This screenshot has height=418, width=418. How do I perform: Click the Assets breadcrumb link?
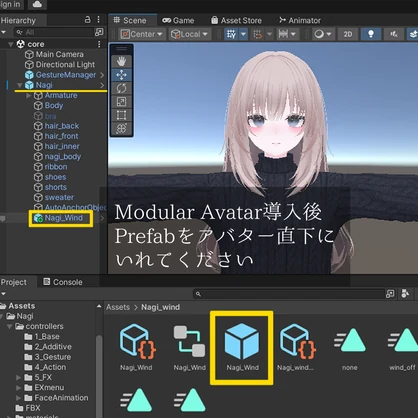click(x=118, y=307)
